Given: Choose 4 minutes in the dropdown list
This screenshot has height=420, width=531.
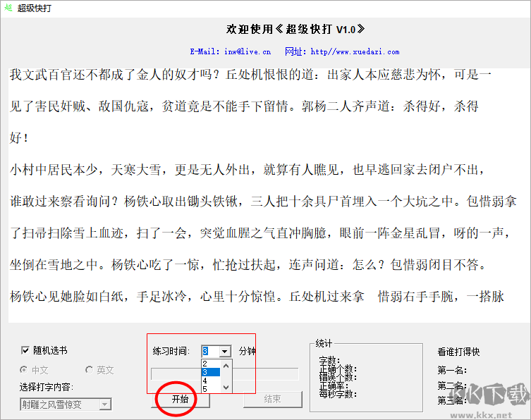Looking at the screenshot, I should (211, 381).
